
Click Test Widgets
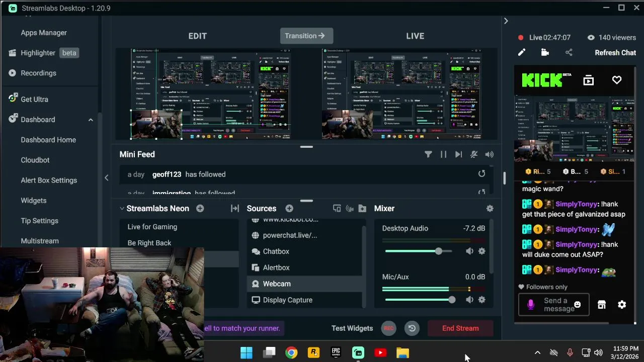pyautogui.click(x=352, y=328)
